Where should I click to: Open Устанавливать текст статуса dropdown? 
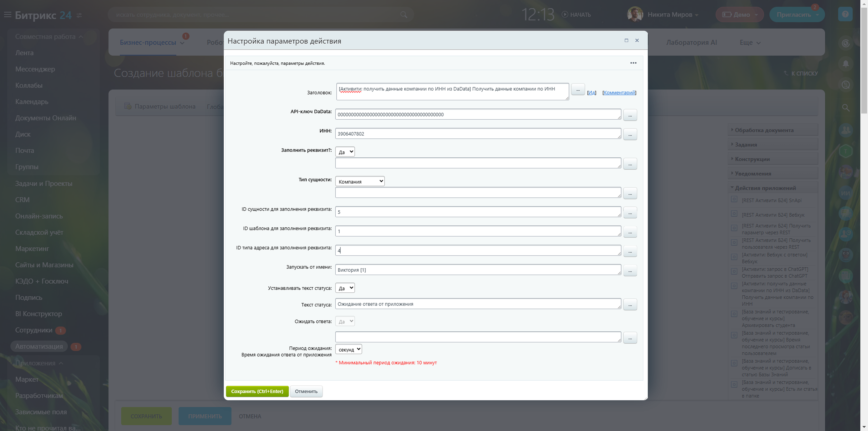(345, 288)
